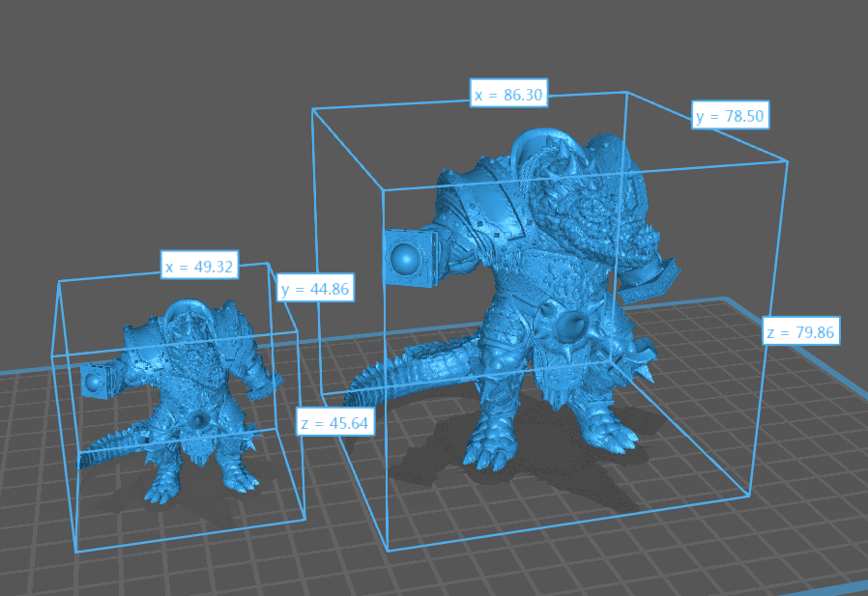Click the x = 49.32 dimension label
This screenshot has height=596, width=868.
click(200, 266)
